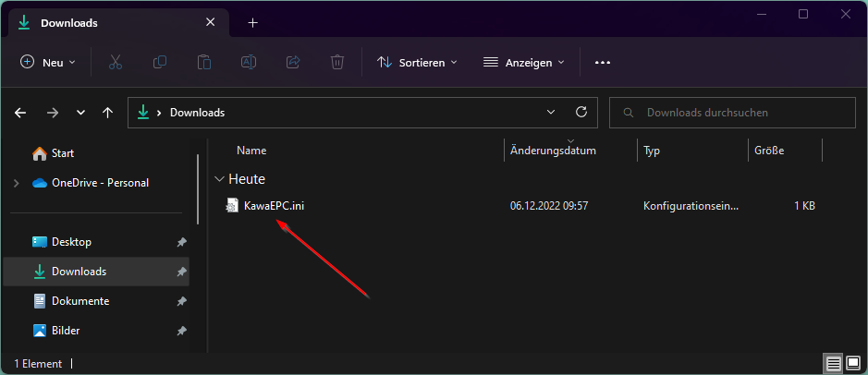Select Start in the navigation pane
This screenshot has width=868, height=375.
pos(63,153)
